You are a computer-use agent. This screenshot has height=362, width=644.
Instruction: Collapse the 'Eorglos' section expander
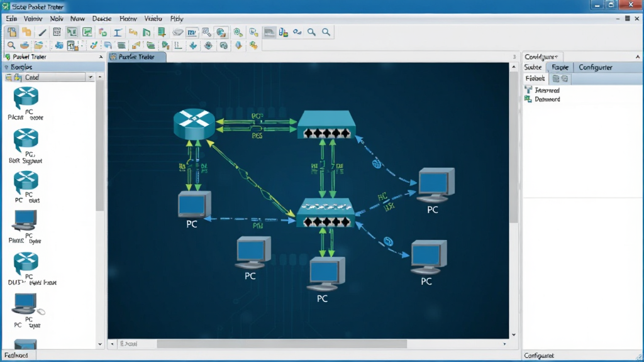click(x=6, y=67)
